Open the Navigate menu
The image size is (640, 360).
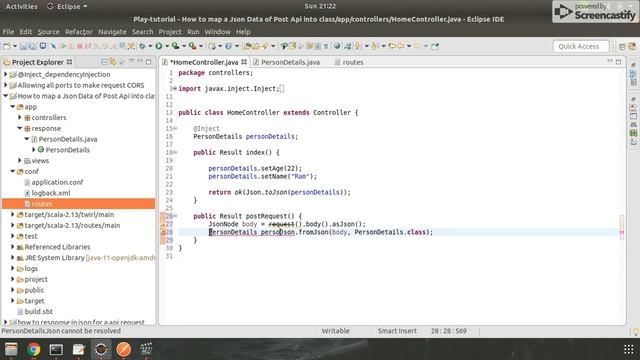[112, 32]
